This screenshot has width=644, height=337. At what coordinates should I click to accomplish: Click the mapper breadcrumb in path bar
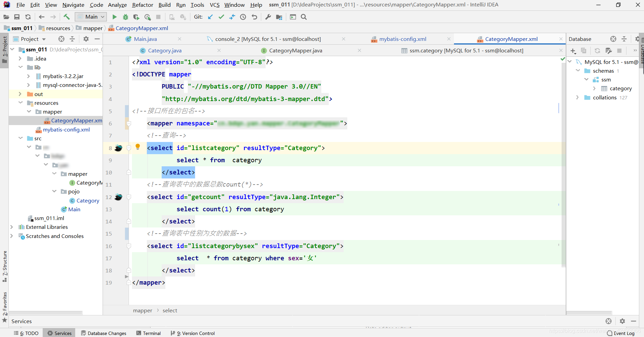[89, 28]
